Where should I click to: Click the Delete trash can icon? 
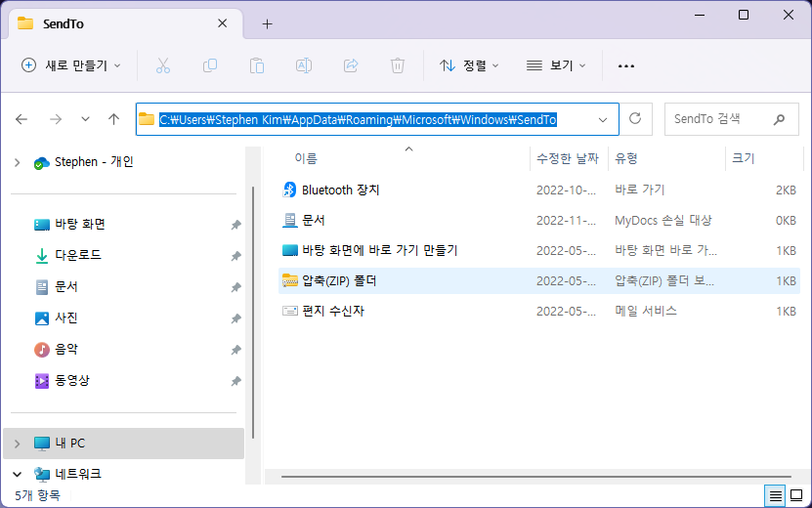(x=397, y=65)
